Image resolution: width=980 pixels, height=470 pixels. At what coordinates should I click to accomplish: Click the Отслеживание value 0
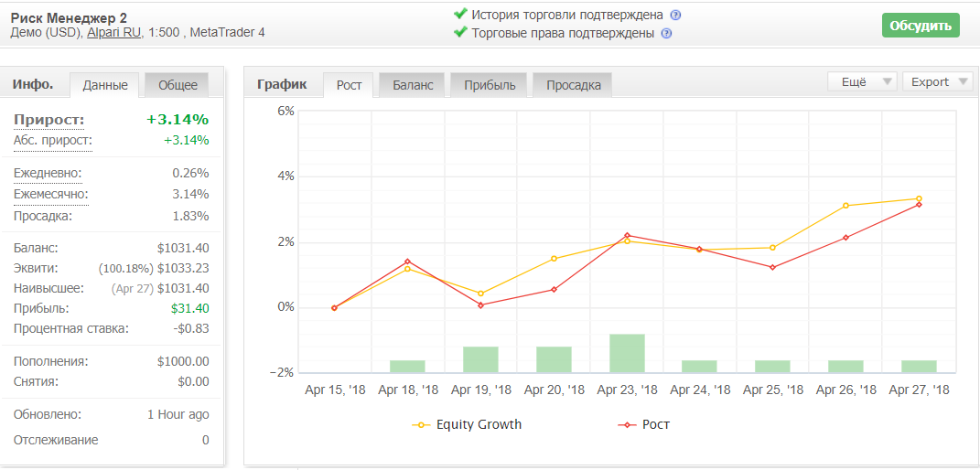[206, 440]
